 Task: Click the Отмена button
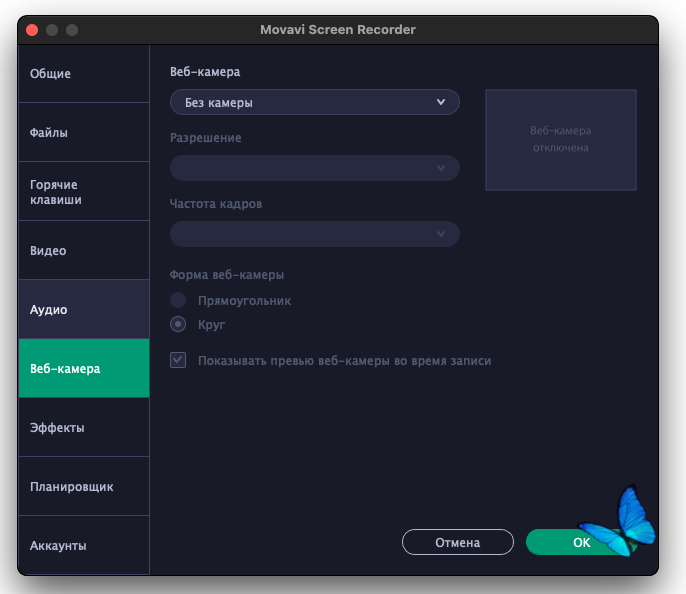pyautogui.click(x=458, y=542)
